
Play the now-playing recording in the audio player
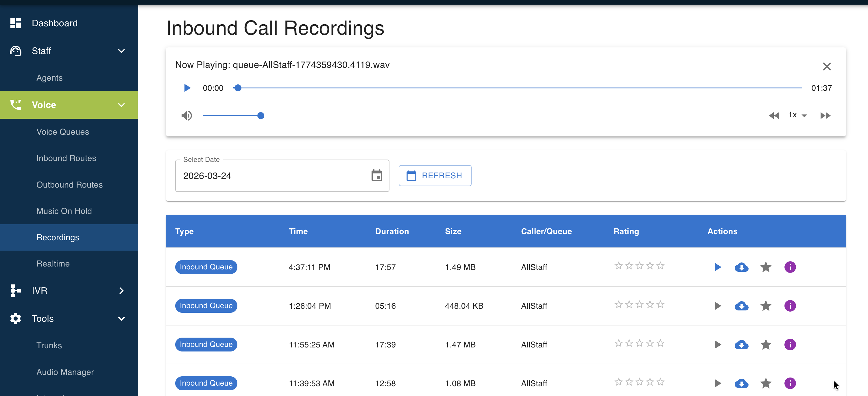point(187,88)
